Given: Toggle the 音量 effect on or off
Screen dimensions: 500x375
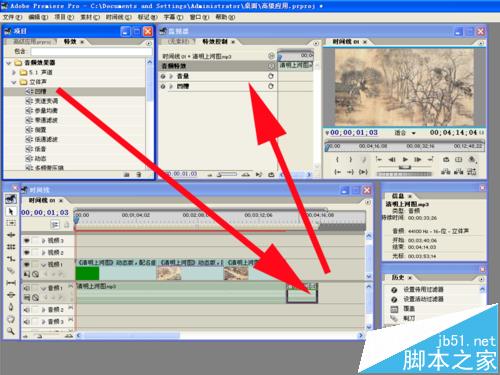Looking at the screenshot, I should point(163,76).
